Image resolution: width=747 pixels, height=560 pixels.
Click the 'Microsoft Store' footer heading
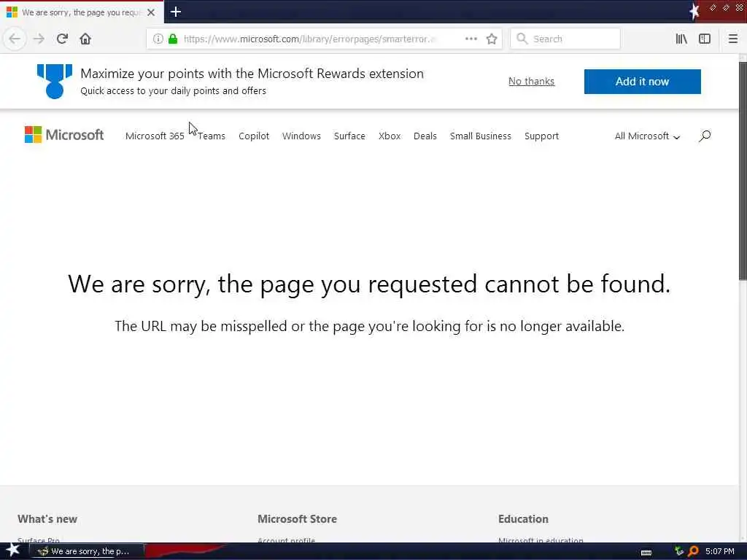tap(298, 518)
